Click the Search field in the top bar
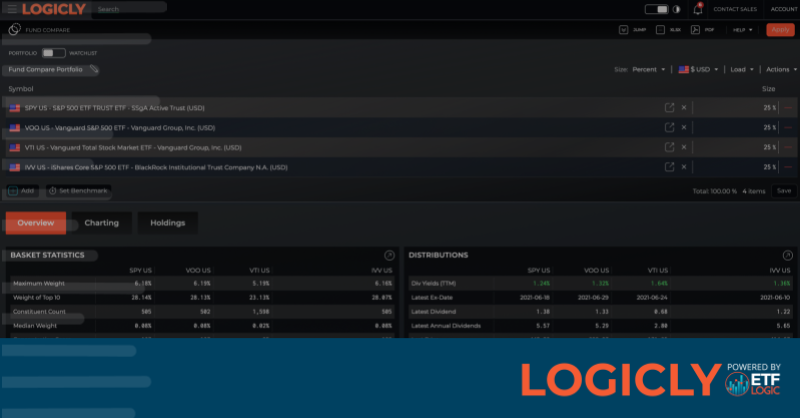The height and width of the screenshot is (418, 800). [x=150, y=9]
